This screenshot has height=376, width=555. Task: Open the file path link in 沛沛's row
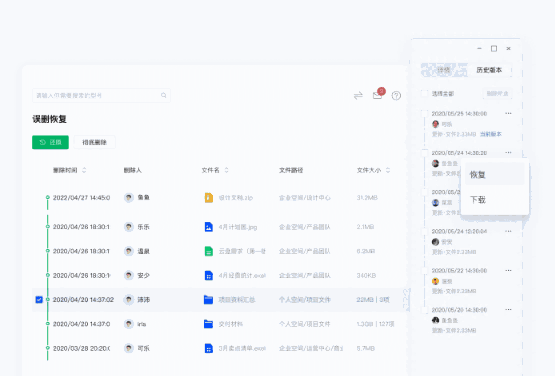pos(305,300)
